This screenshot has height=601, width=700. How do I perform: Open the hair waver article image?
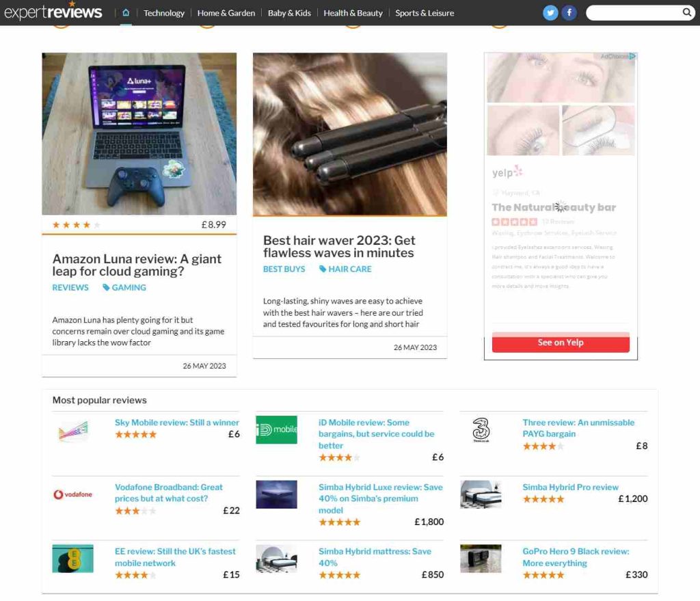click(x=350, y=135)
